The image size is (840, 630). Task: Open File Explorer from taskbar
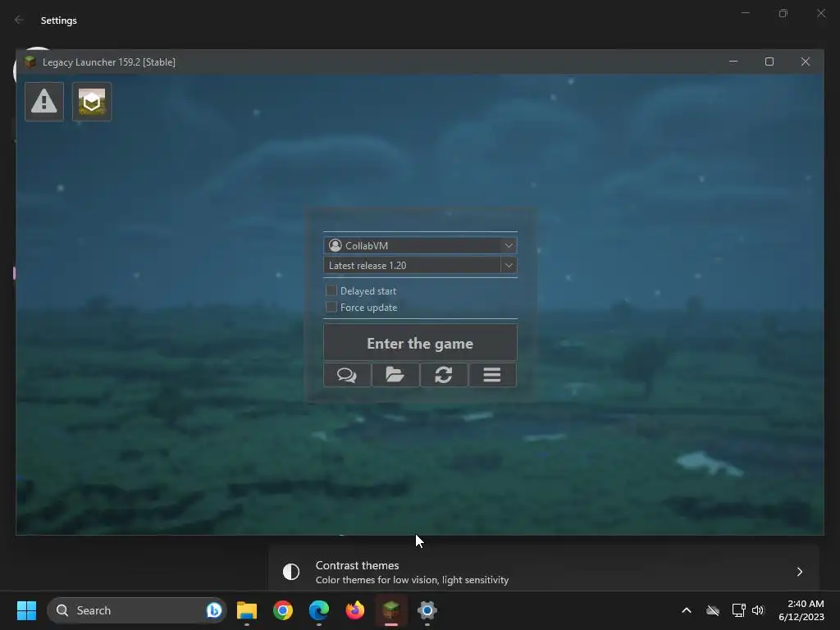point(247,610)
